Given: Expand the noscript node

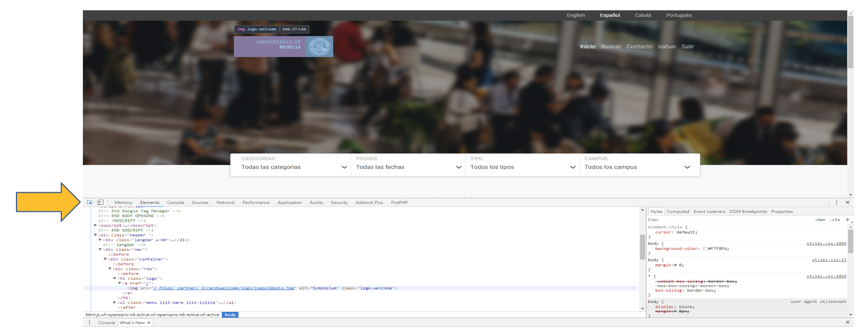Looking at the screenshot, I should [x=95, y=225].
